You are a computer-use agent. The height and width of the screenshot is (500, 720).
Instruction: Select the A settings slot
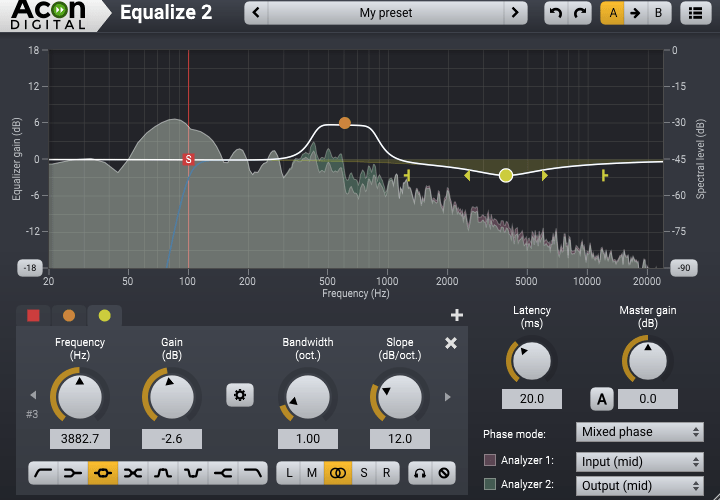[612, 13]
